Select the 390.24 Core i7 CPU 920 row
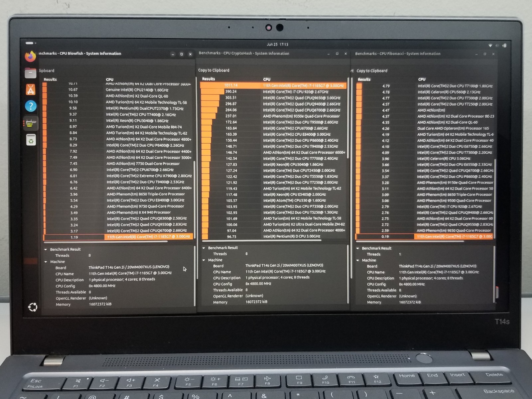 tap(273, 92)
